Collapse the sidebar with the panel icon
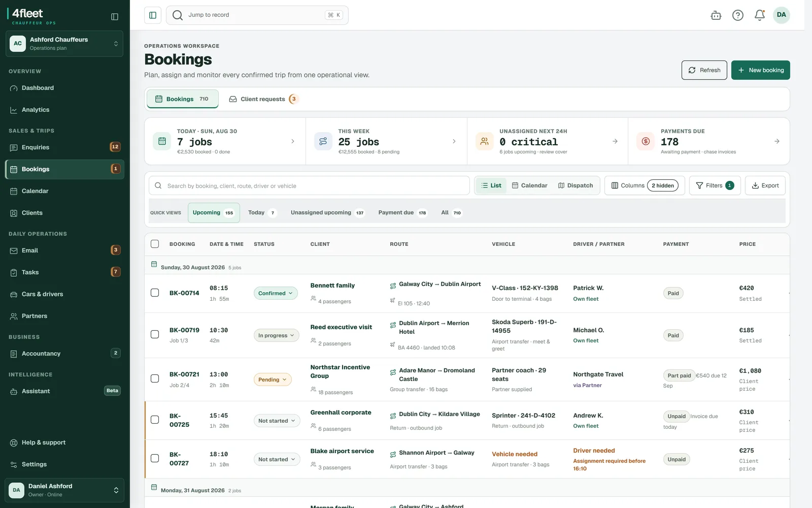 pos(115,17)
